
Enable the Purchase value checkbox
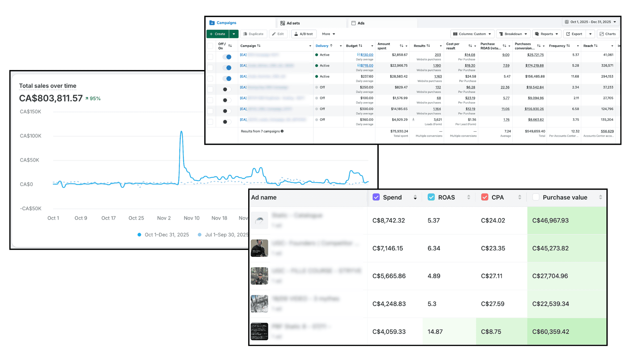tap(536, 197)
